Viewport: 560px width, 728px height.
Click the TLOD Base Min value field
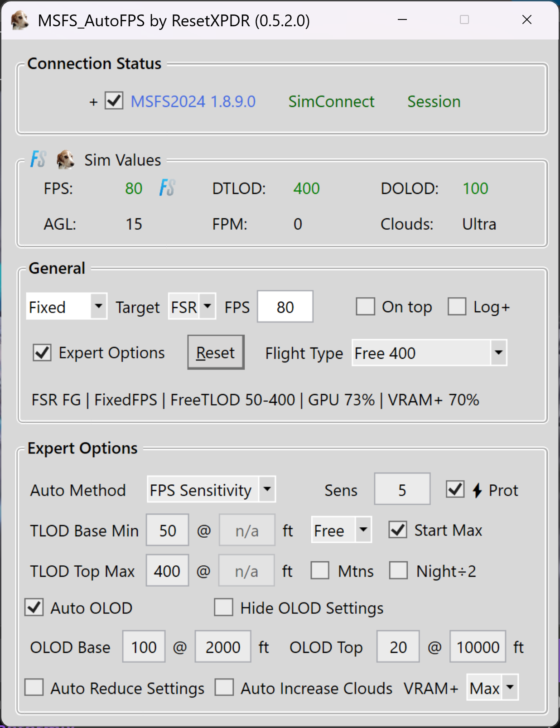[167, 530]
